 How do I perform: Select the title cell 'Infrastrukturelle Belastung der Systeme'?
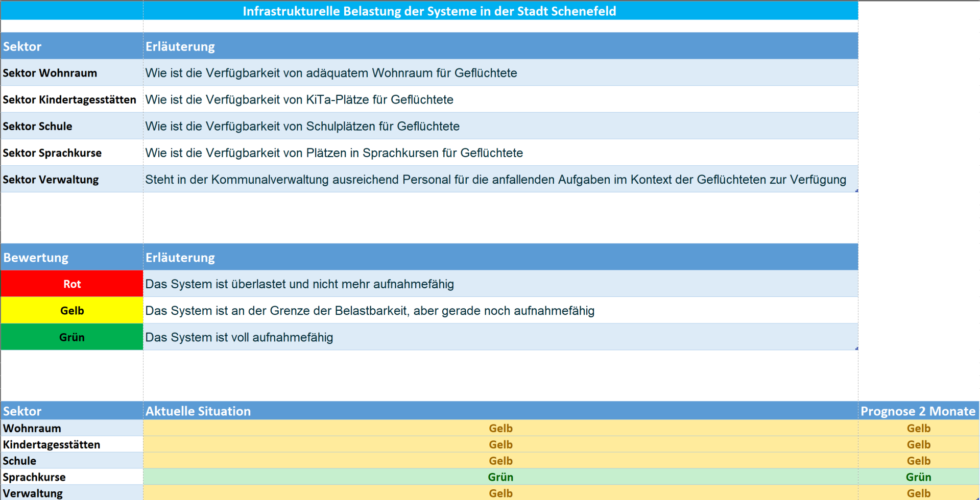(429, 11)
